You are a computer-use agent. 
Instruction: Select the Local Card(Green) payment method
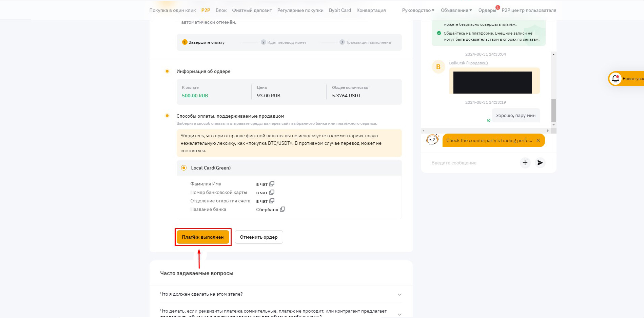pyautogui.click(x=184, y=168)
